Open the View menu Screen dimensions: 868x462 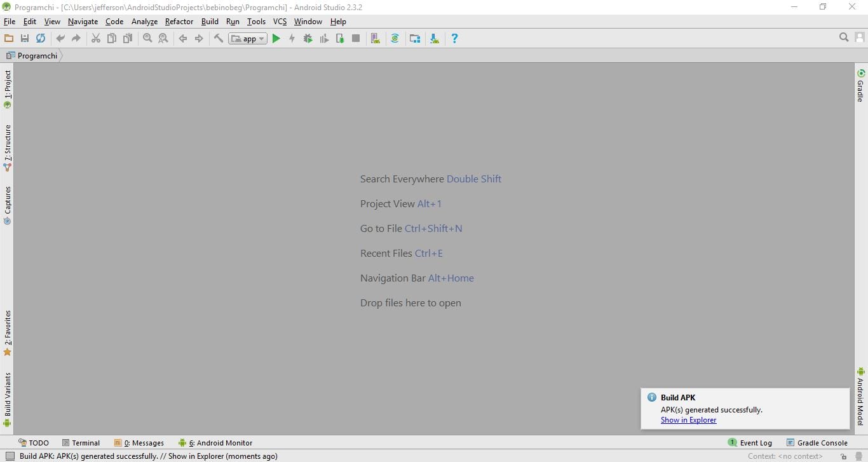[x=52, y=22]
